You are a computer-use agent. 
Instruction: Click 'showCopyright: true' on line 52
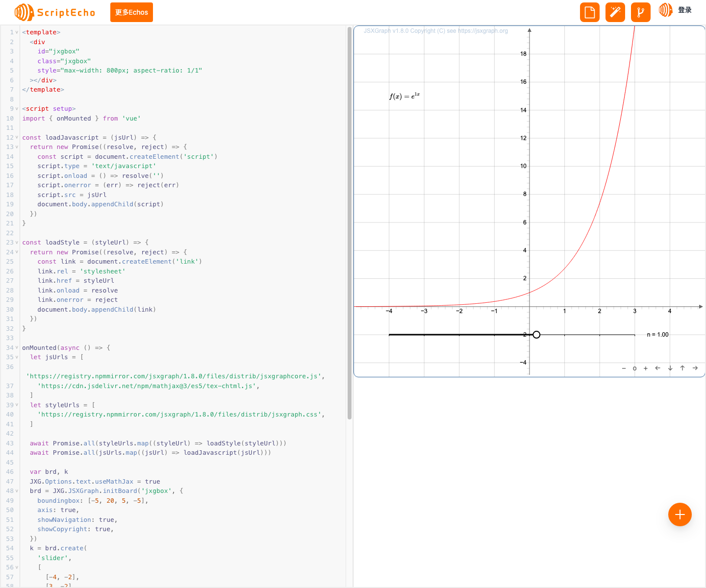point(74,529)
